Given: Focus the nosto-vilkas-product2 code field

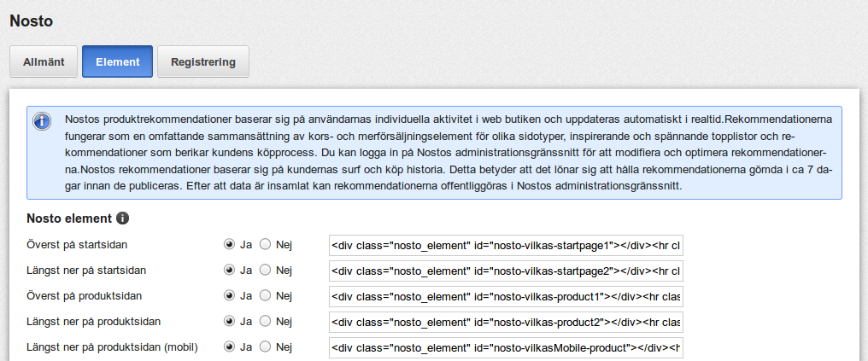Looking at the screenshot, I should click(x=506, y=322).
